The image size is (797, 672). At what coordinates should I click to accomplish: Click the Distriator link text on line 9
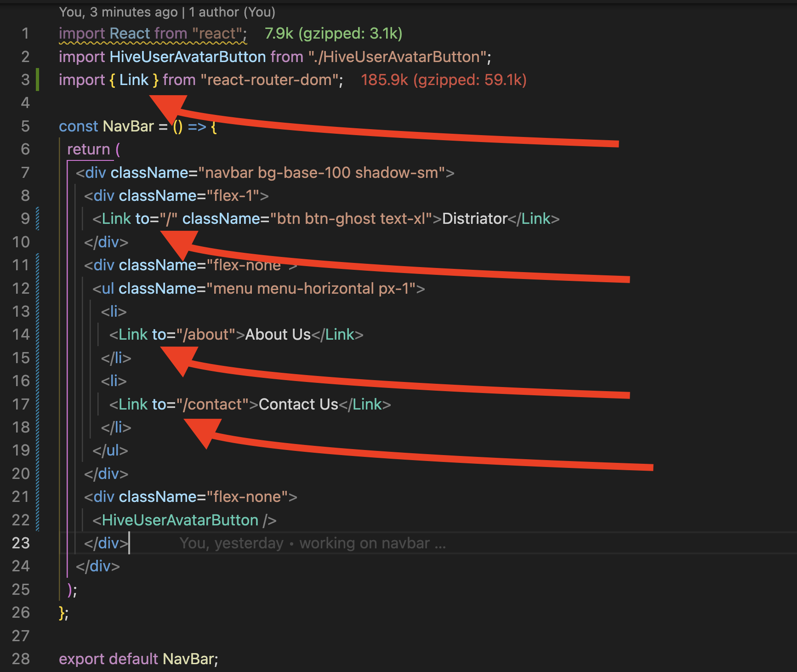(x=475, y=219)
